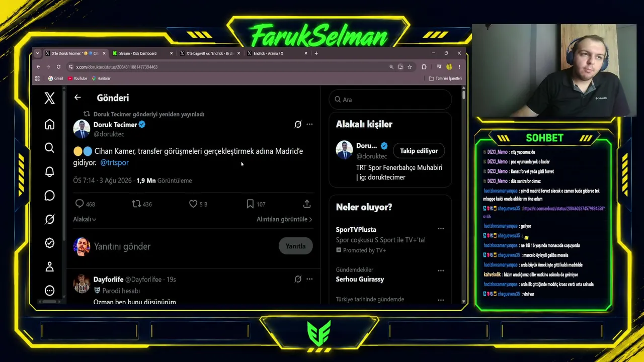The image size is (644, 362).
Task: Reply to the post via comment icon (468)
Action: pos(79,204)
